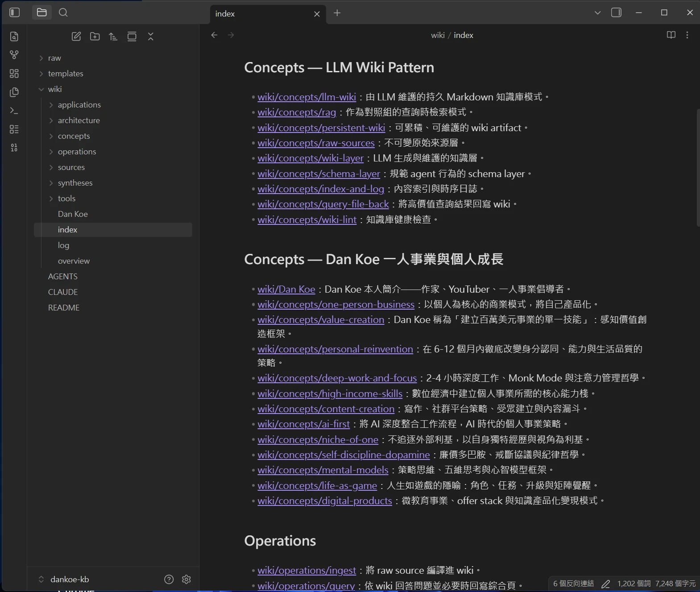Click the note's vertical scrollbar

pyautogui.click(x=698, y=168)
